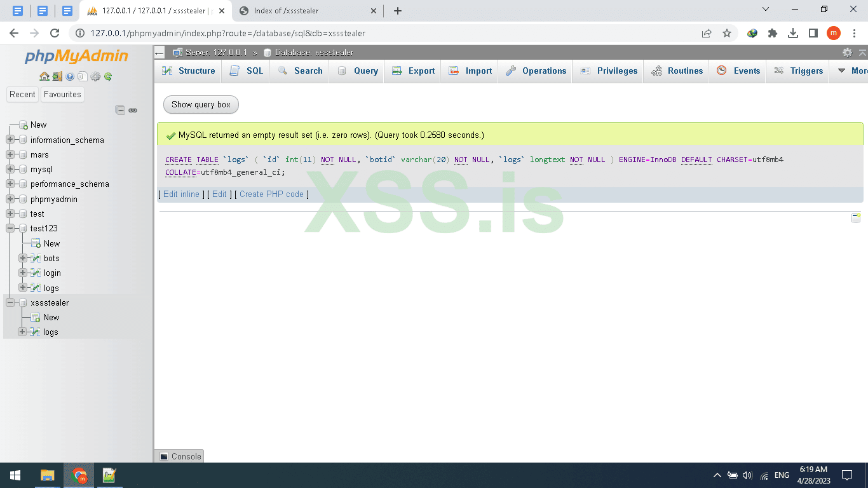Open the Chrome profile avatar
Viewport: 868px width, 488px height.
pos(834,33)
